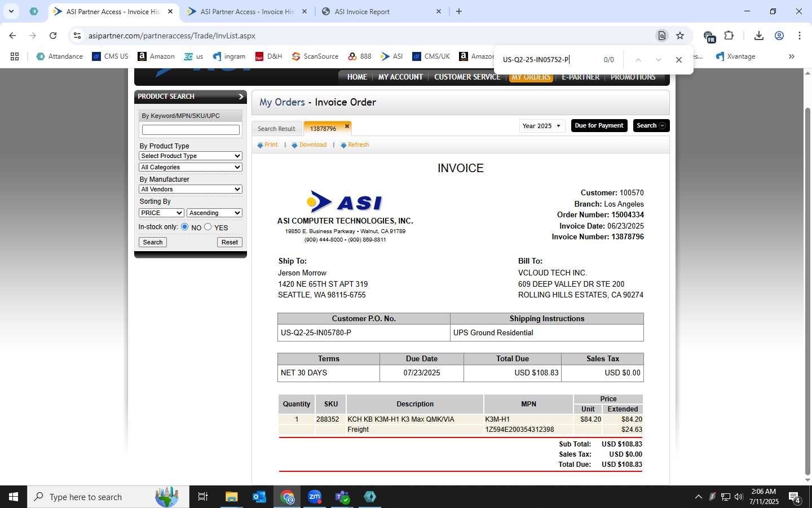
Task: Click the Reset button
Action: click(x=230, y=242)
